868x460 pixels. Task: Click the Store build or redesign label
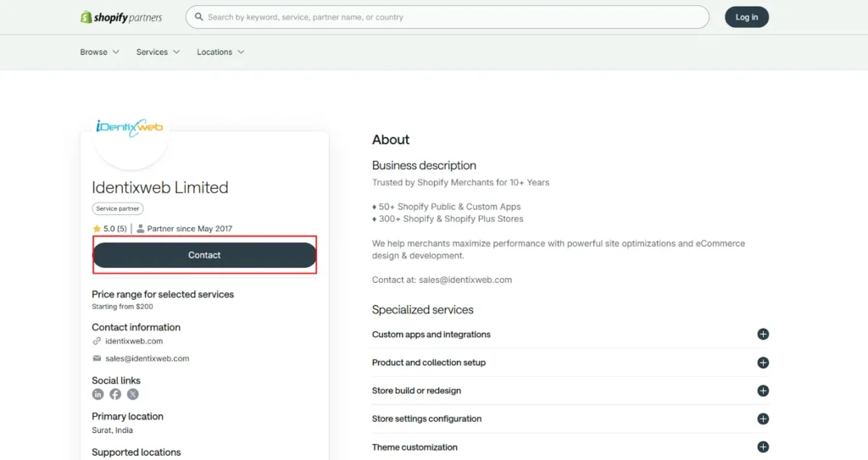coord(416,391)
